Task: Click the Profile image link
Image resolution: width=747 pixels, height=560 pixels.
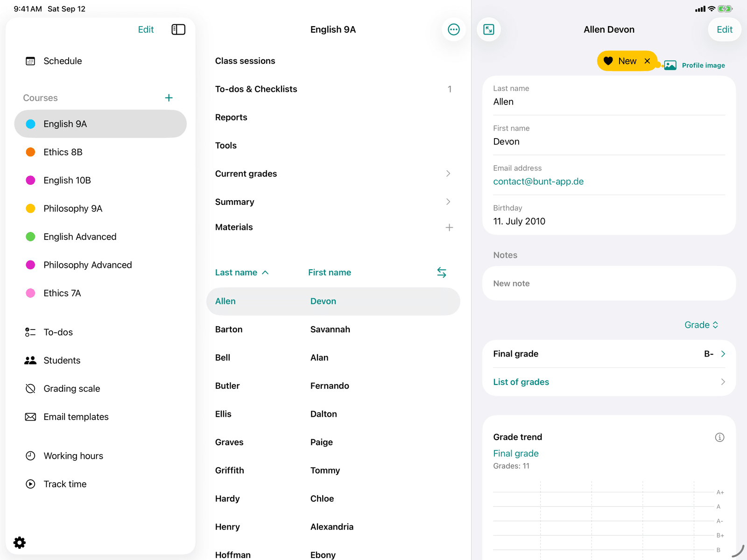Action: (703, 65)
